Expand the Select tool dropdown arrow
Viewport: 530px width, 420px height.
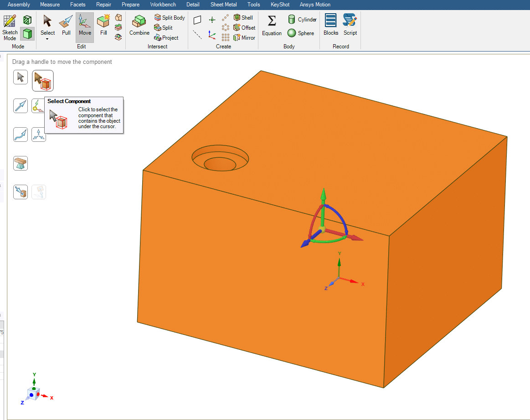click(x=47, y=39)
